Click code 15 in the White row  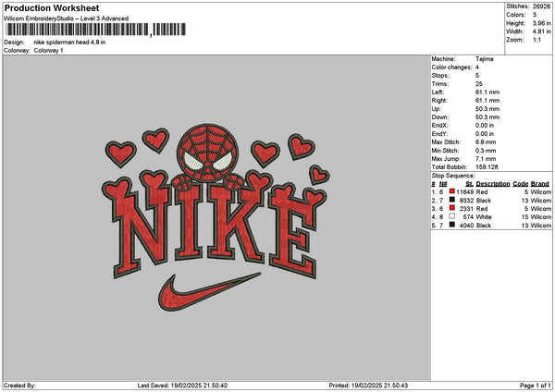tap(524, 217)
